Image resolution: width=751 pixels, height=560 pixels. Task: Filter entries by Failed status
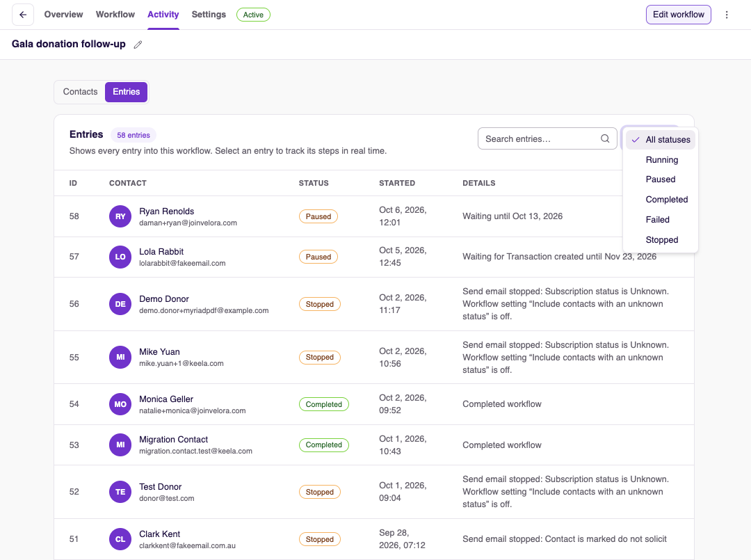pyautogui.click(x=661, y=219)
